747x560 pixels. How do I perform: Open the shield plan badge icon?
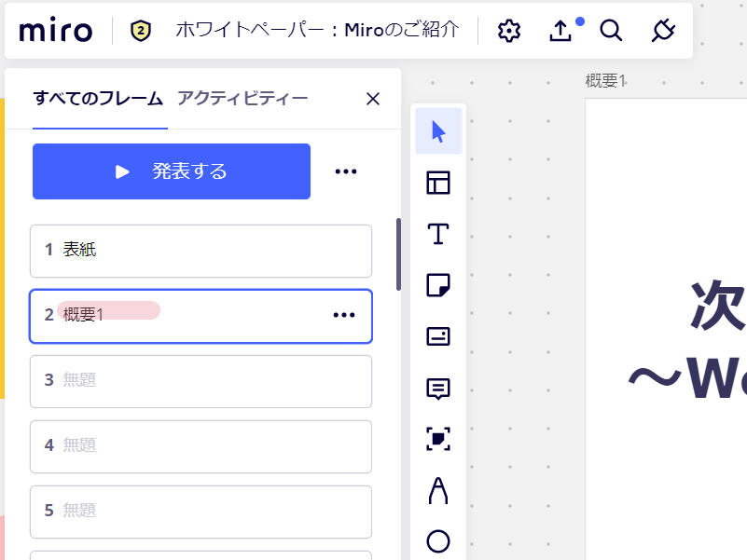click(x=141, y=31)
